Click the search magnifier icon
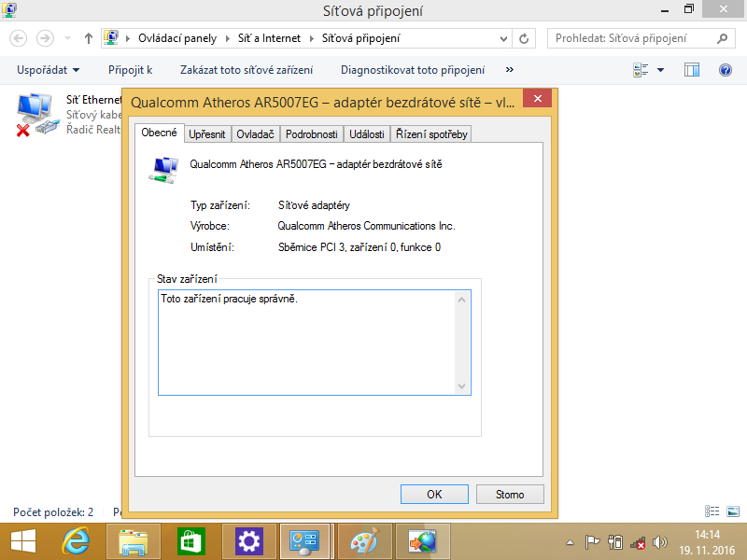Viewport: 747px width, 560px height. [722, 38]
